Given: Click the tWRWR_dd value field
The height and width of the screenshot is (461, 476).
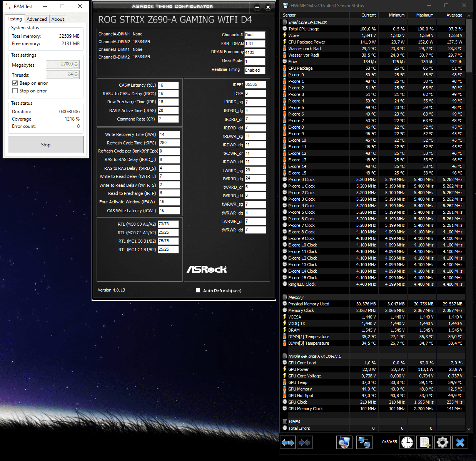Looking at the screenshot, I should [255, 230].
